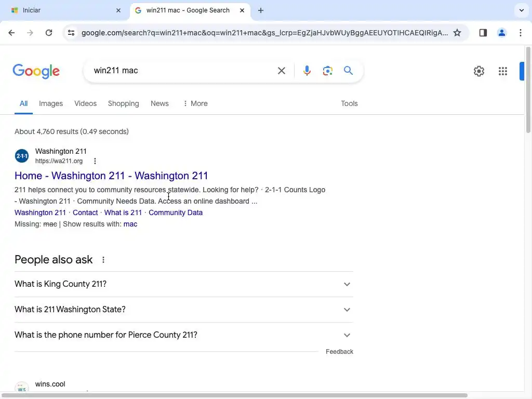Viewport: 532px width, 399px height.
Task: Click the horizontal page scrollbar
Action: 235,395
